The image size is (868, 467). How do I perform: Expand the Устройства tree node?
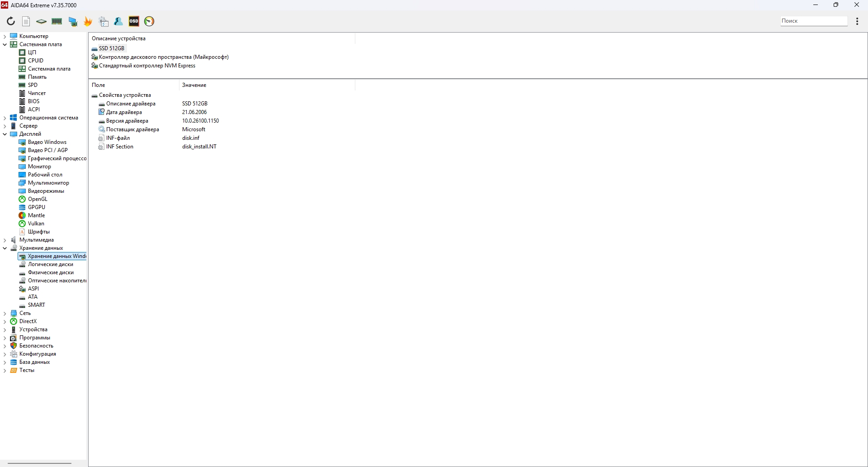5,329
